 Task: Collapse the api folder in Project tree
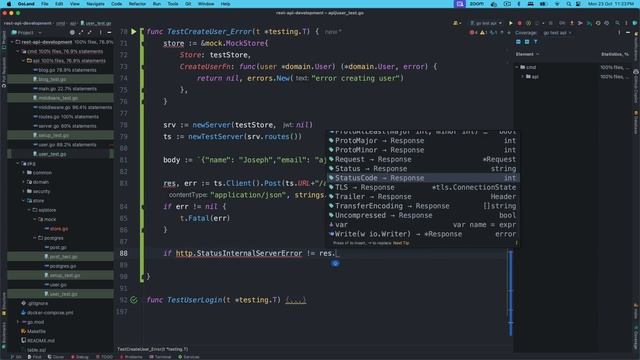[24, 61]
